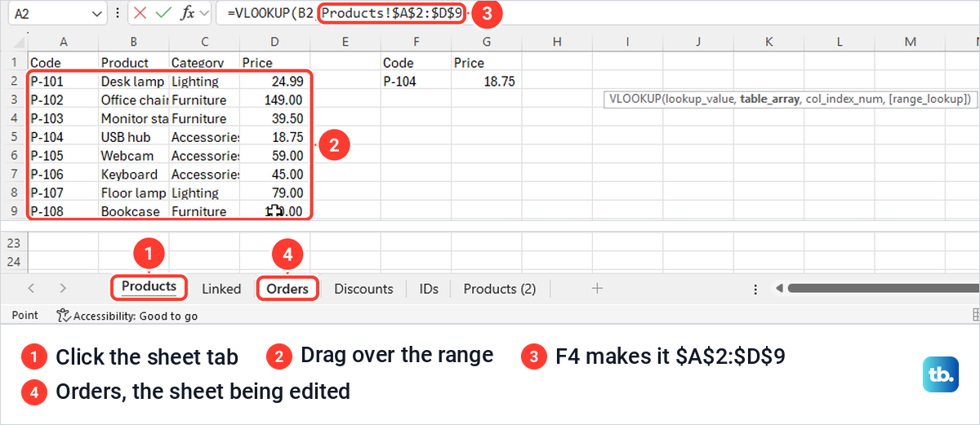Screen dimensions: 980x425
Task: Click the horizontal scrollbar left arrow
Action: click(779, 288)
